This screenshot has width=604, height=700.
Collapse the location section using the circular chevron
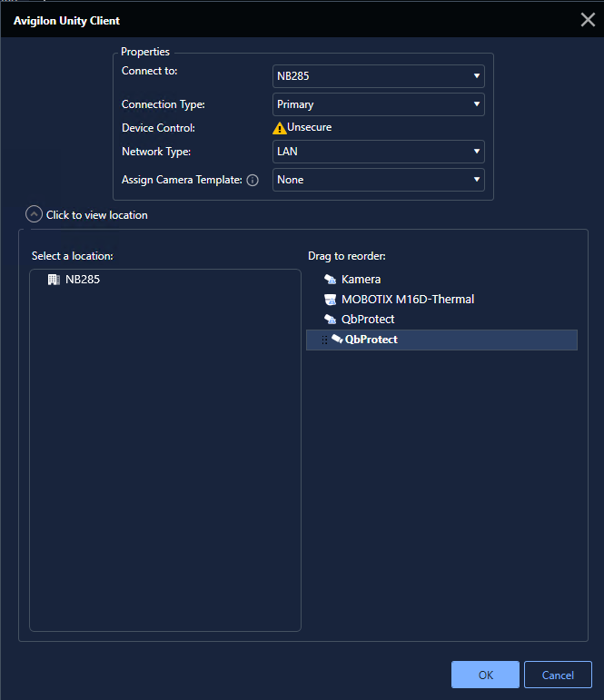click(x=35, y=215)
